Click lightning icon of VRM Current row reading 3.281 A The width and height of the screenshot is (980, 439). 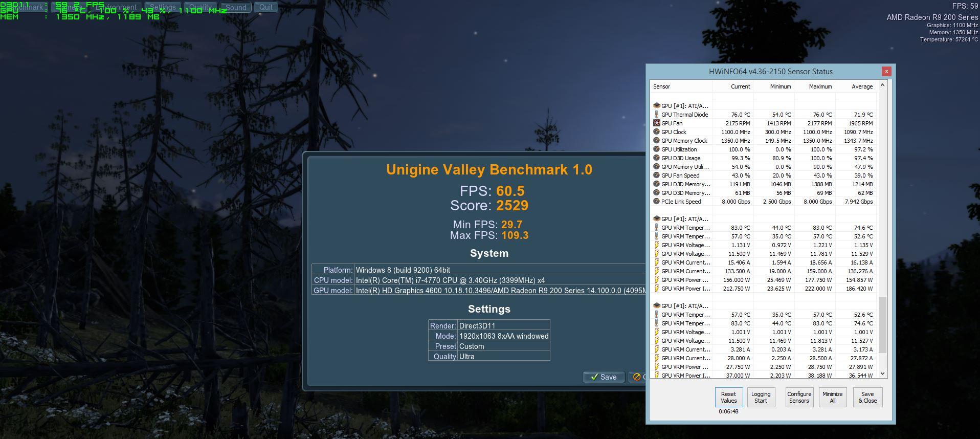click(x=656, y=349)
